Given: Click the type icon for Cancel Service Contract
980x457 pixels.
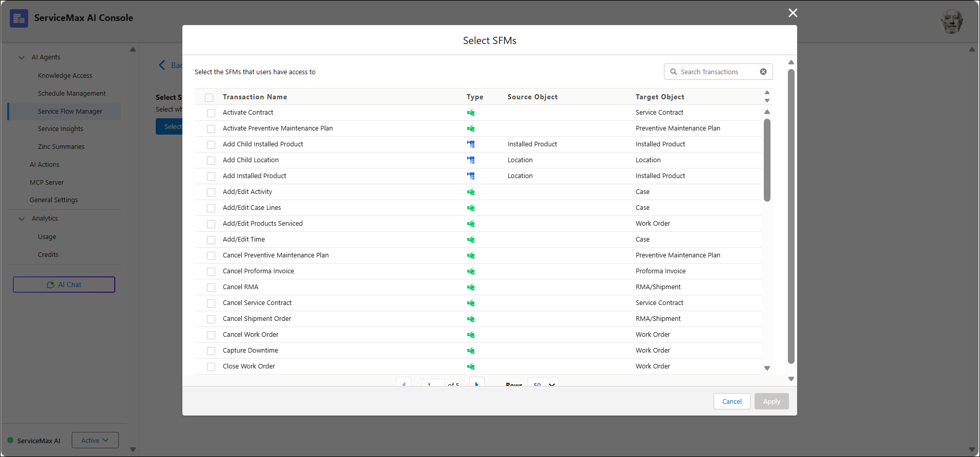Looking at the screenshot, I should (x=471, y=303).
